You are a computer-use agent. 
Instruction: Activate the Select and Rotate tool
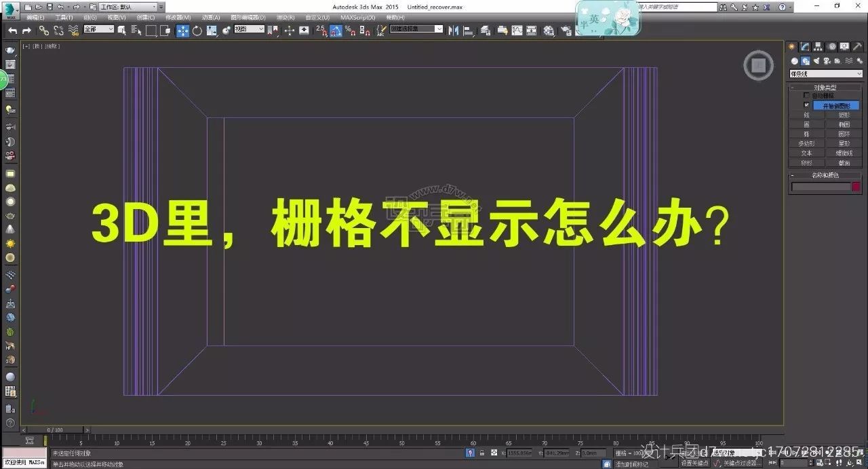(197, 31)
